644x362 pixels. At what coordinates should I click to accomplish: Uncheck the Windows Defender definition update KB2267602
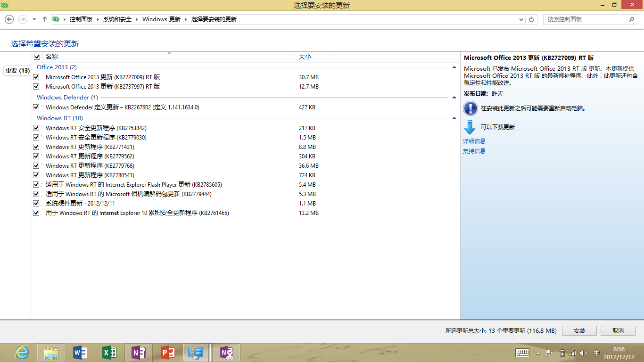pyautogui.click(x=36, y=107)
